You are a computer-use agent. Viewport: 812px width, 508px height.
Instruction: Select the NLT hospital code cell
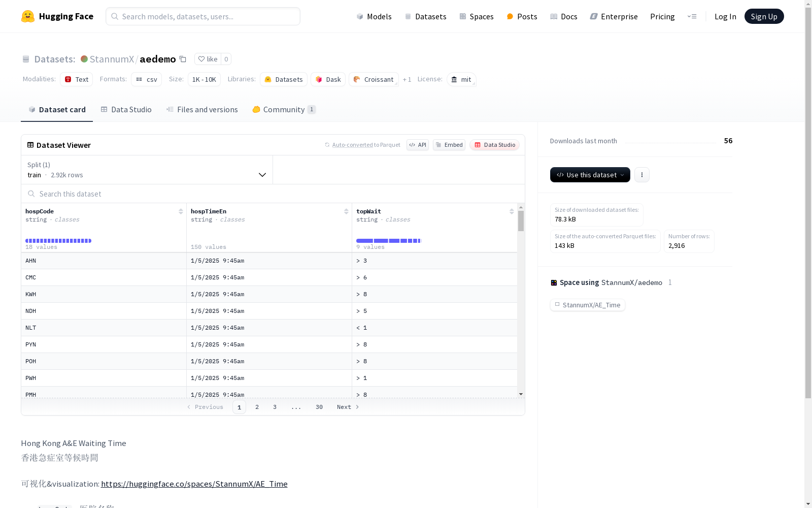pos(104,328)
